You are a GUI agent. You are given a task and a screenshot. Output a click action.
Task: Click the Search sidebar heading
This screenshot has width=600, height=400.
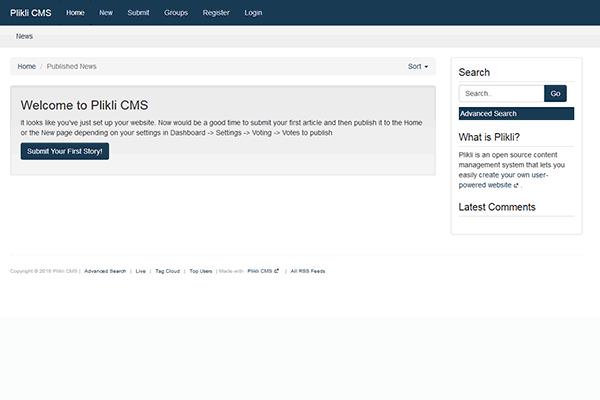pos(474,72)
